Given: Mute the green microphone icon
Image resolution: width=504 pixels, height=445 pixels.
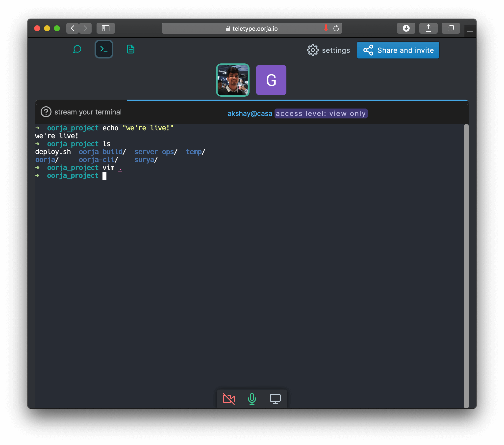Looking at the screenshot, I should click(252, 399).
